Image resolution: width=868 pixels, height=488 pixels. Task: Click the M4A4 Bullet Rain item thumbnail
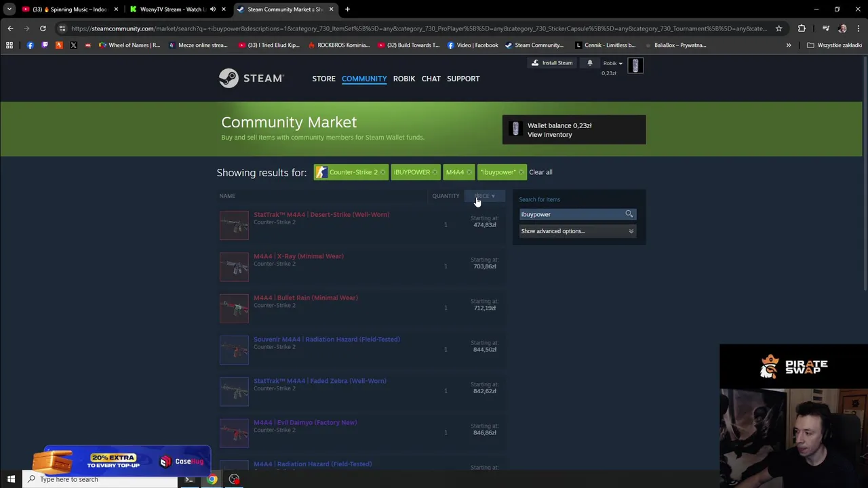(x=234, y=308)
